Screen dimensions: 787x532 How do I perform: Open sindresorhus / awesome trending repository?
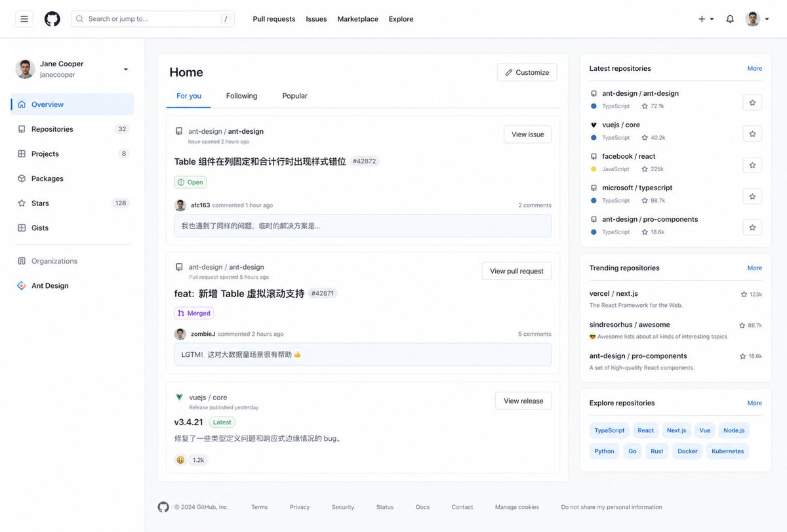pos(630,325)
